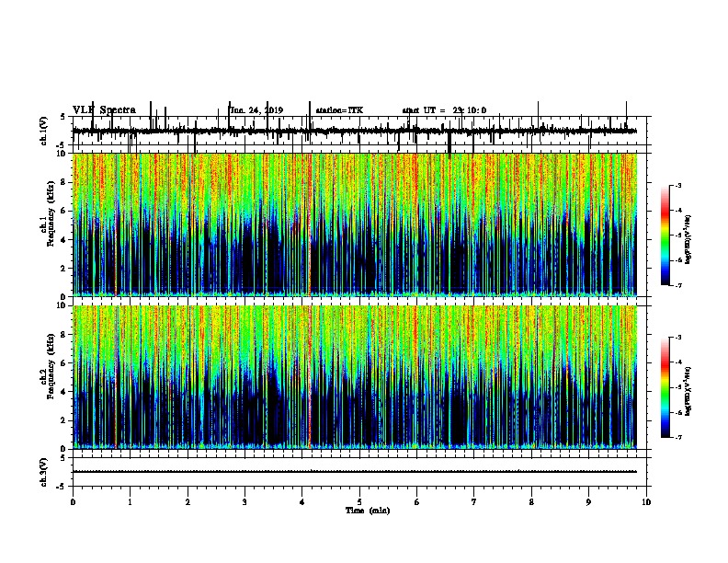Click the "ch.3(V)" axis label

pyautogui.click(x=44, y=473)
